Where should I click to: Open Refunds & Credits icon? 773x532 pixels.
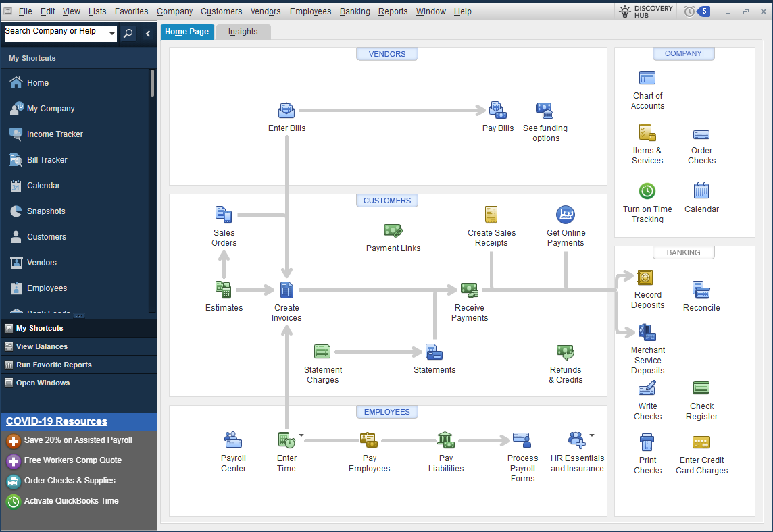(565, 352)
